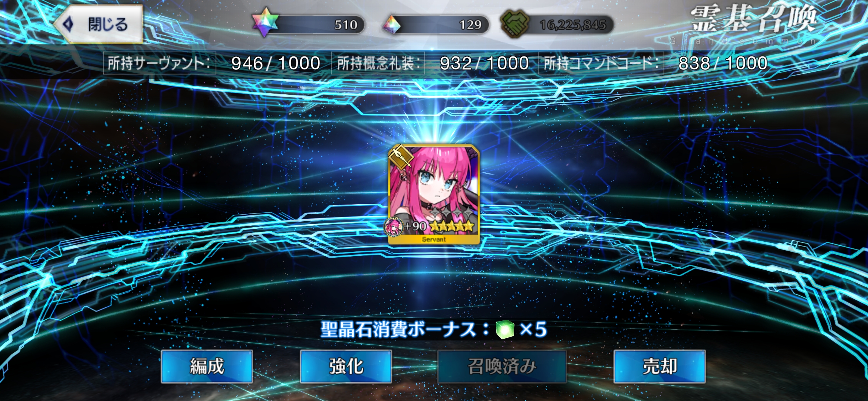
Task: Tap the five gold rarity stars
Action: 452,226
